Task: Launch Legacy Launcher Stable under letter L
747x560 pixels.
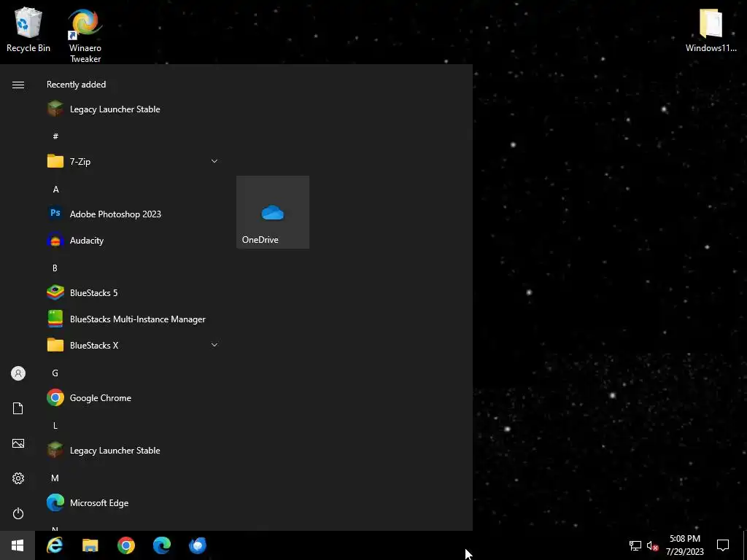Action: pyautogui.click(x=133, y=450)
